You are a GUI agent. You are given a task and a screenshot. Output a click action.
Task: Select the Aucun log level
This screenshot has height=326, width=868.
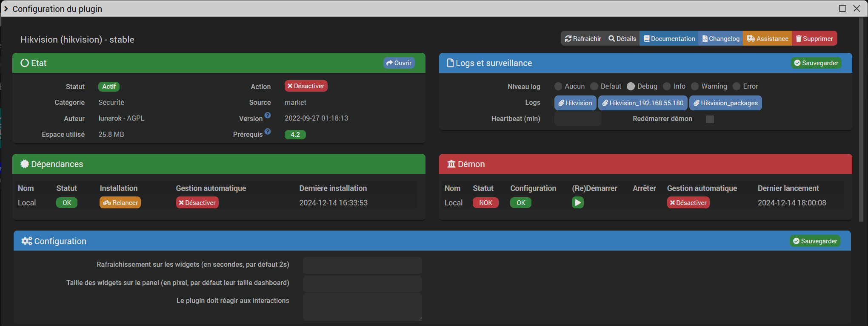558,87
